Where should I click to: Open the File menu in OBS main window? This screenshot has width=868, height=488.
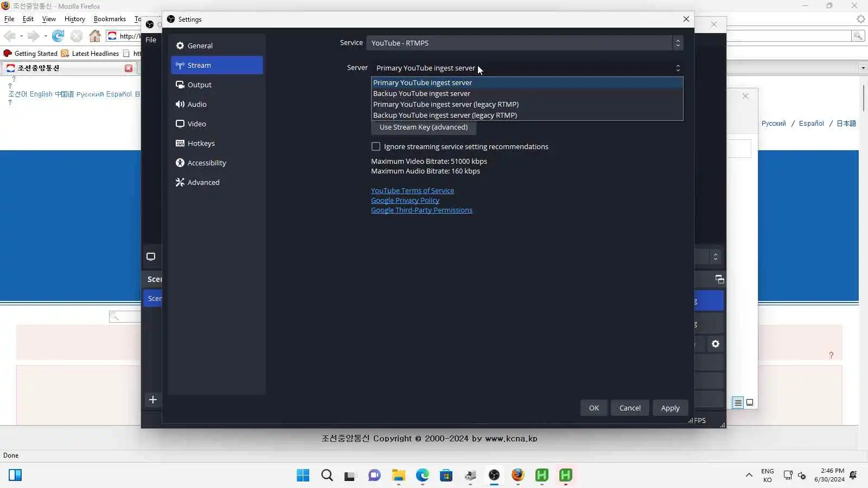pyautogui.click(x=151, y=40)
